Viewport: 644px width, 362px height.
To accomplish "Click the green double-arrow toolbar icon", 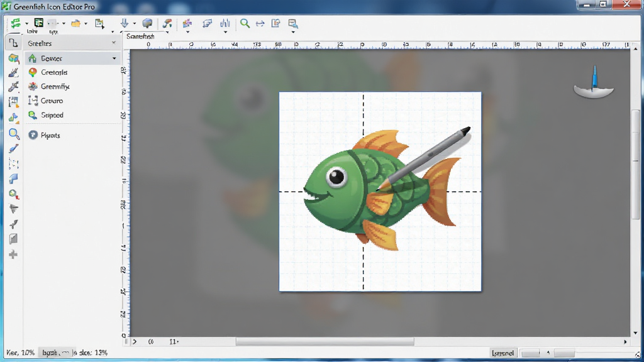I will pos(16,23).
